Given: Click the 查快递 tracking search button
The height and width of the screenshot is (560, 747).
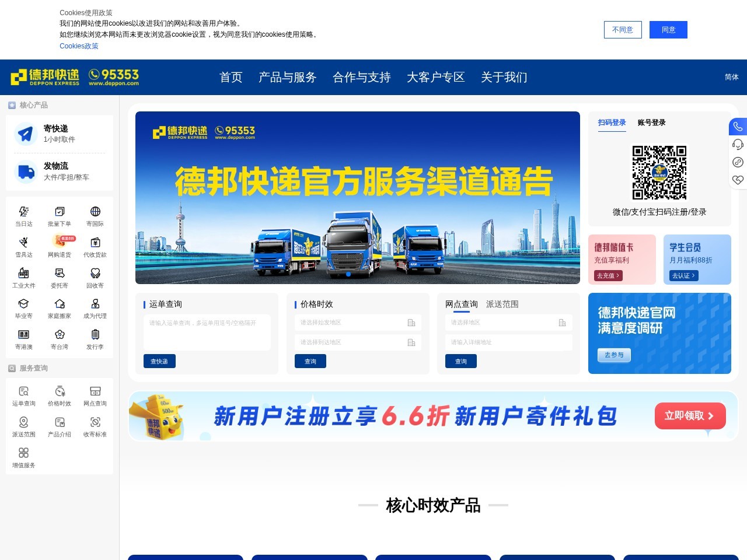Looking at the screenshot, I should 159,361.
